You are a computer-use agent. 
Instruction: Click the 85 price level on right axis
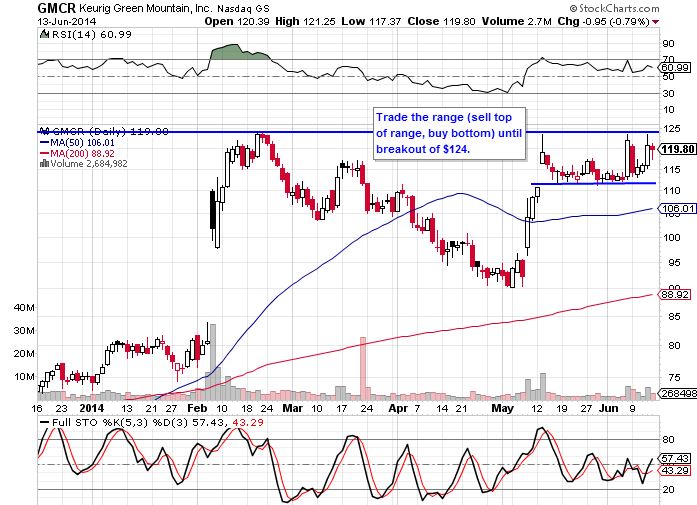tap(674, 317)
